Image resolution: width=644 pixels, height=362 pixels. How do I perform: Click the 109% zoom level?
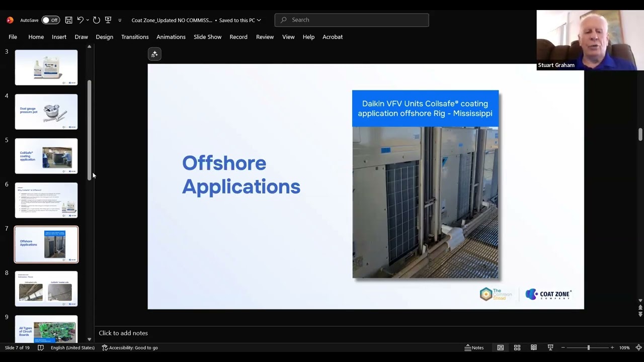click(624, 347)
